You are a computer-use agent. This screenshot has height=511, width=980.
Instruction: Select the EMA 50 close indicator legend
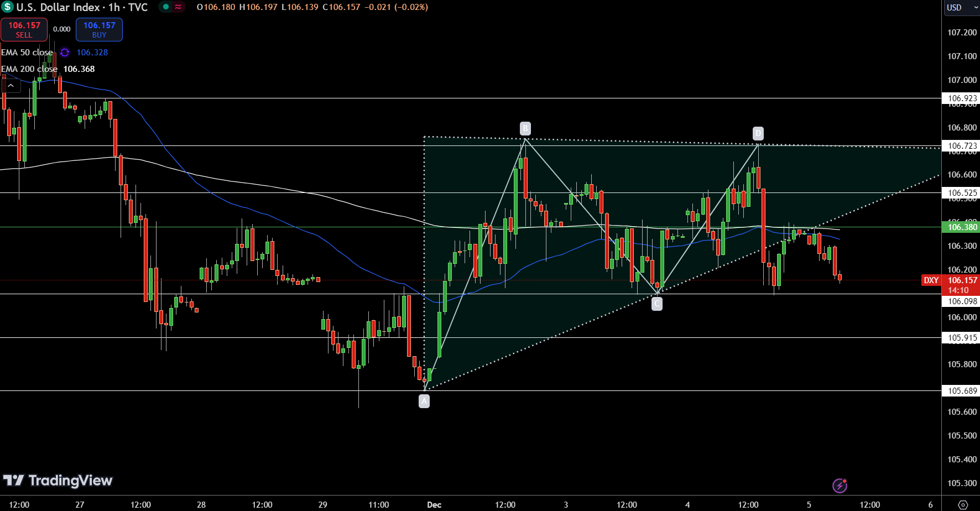27,53
